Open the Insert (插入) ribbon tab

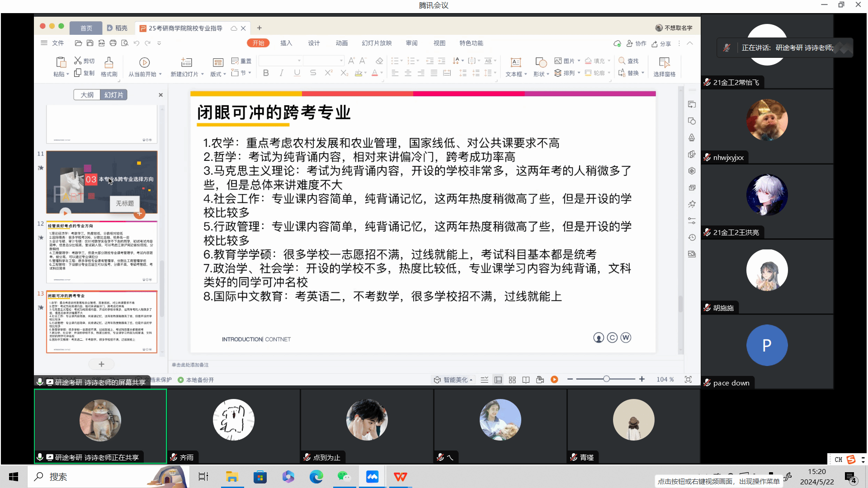(x=286, y=43)
